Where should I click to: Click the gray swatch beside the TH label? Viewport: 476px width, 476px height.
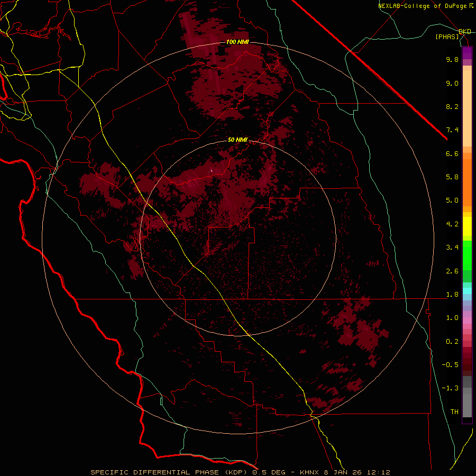click(467, 405)
